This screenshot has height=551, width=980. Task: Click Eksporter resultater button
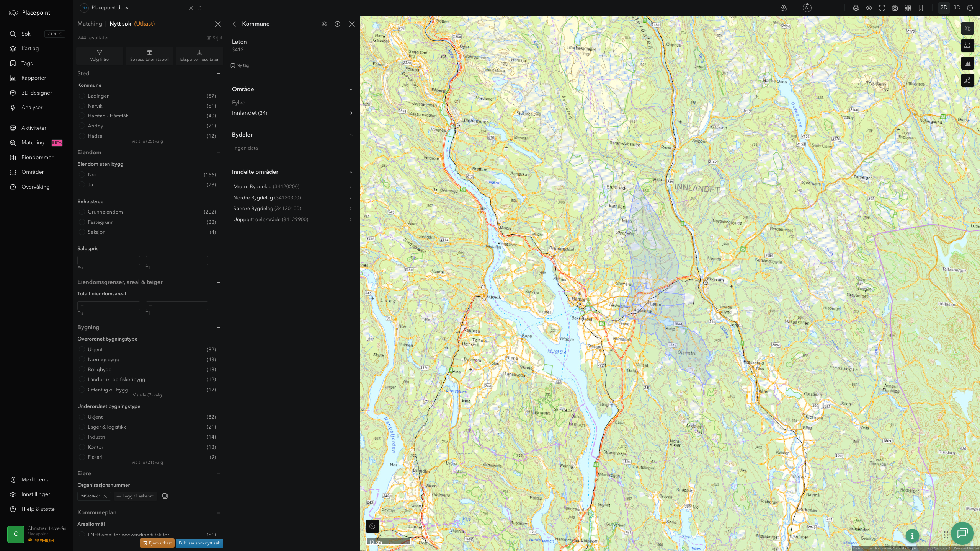pyautogui.click(x=199, y=55)
